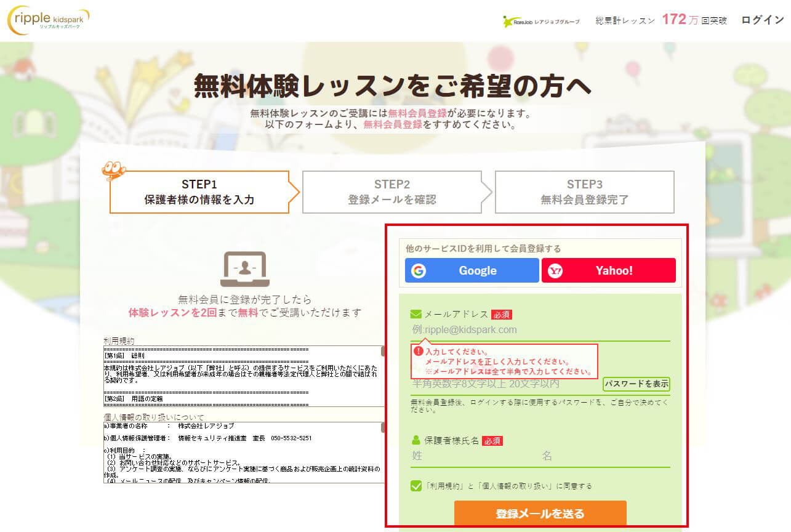
Task: Open the ログイン page
Action: [761, 20]
